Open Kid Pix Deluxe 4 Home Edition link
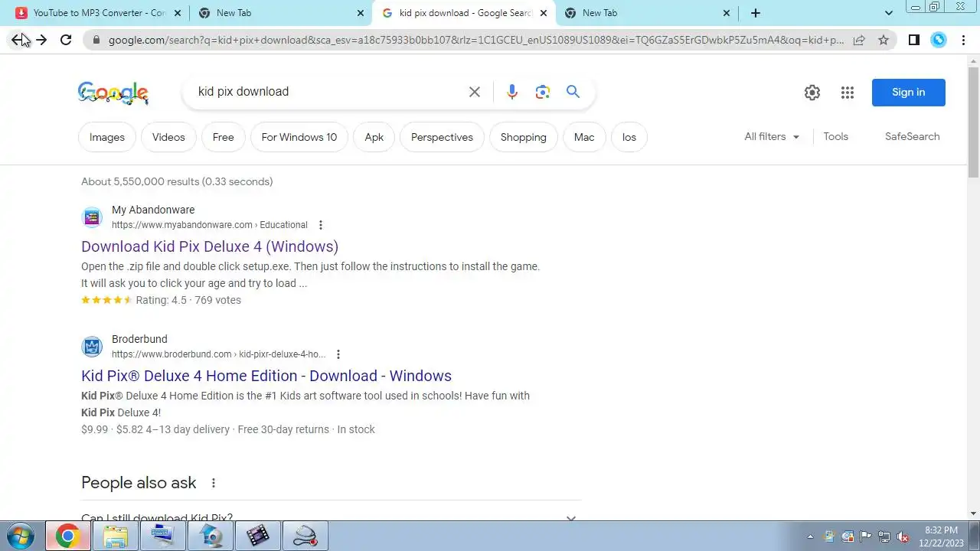 266,376
